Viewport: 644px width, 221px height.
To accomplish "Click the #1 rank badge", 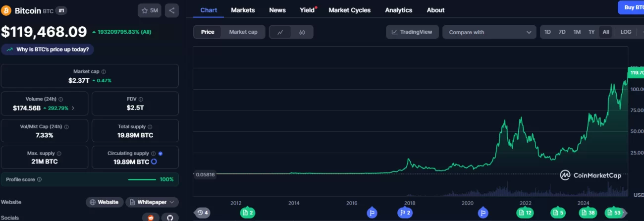I will 61,10.
